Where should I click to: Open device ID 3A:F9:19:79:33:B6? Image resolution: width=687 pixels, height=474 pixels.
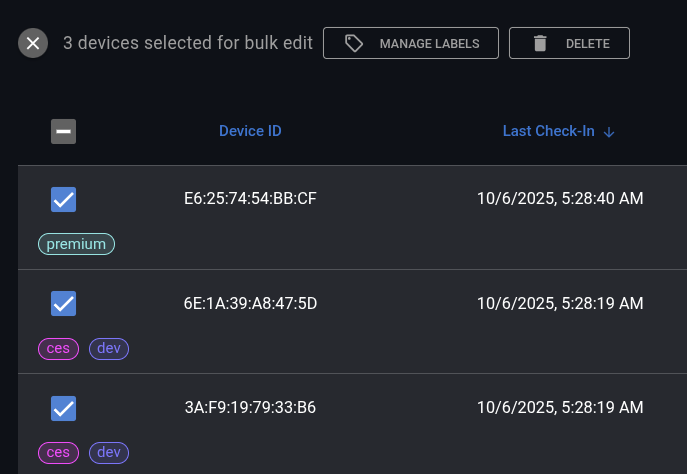coord(250,407)
